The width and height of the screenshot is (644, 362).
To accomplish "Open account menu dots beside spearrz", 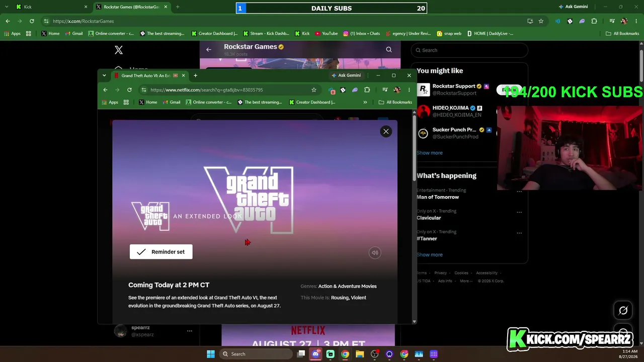I will tap(190, 331).
